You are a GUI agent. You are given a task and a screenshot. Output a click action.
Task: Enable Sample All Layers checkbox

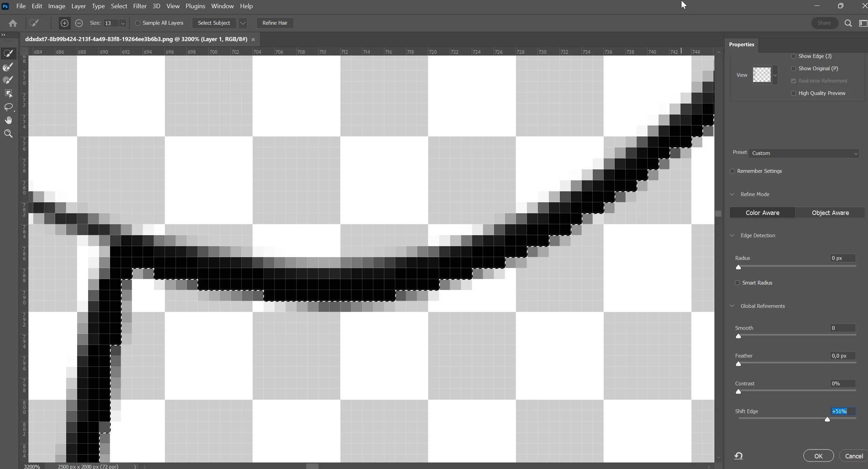click(138, 23)
